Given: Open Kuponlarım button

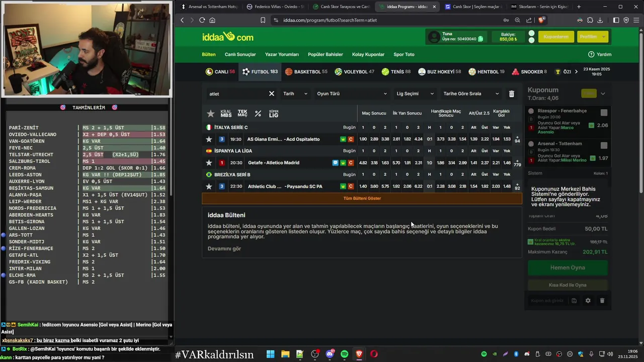Looking at the screenshot, I should pos(556,37).
